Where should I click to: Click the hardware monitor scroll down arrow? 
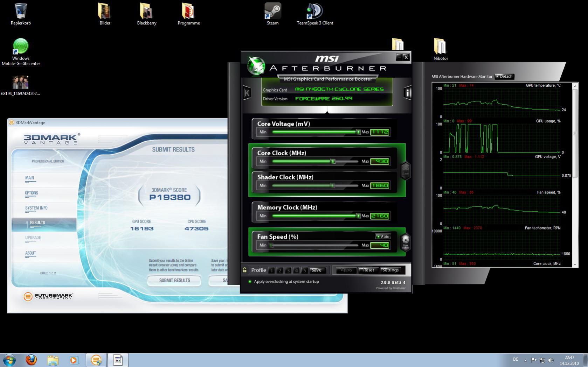pos(575,264)
